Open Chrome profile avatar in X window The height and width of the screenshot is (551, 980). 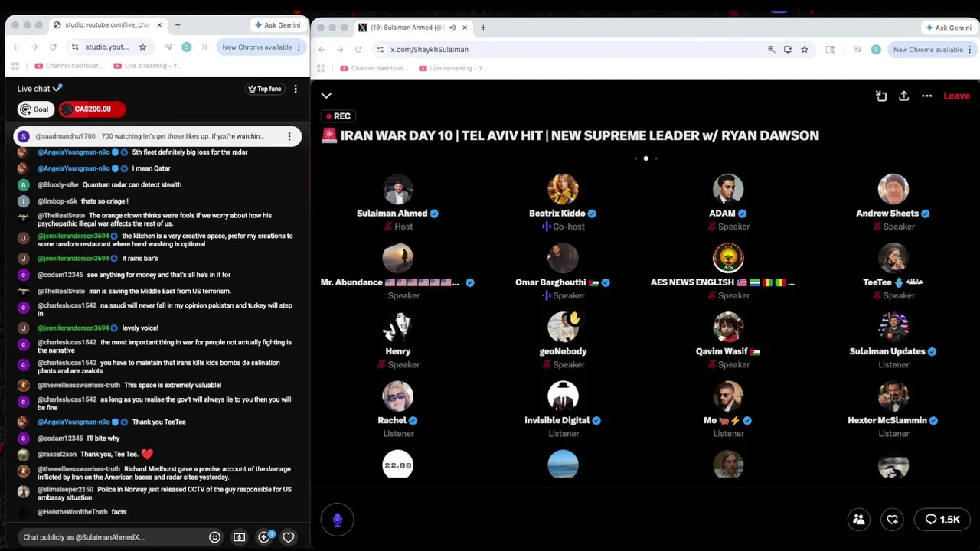click(x=876, y=50)
